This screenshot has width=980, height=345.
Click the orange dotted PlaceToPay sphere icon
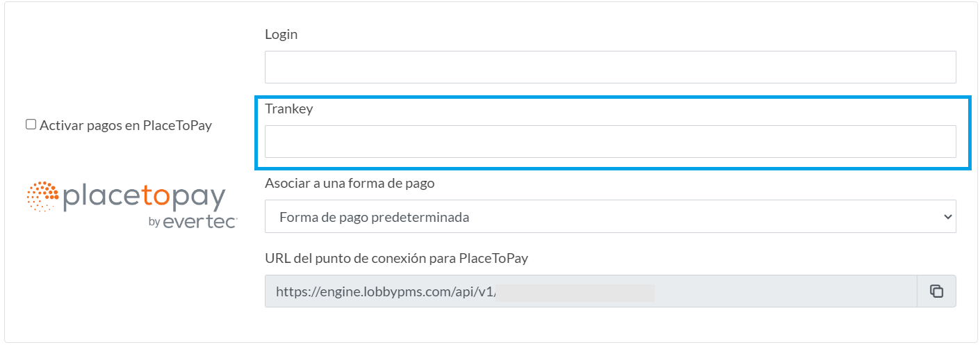42,196
